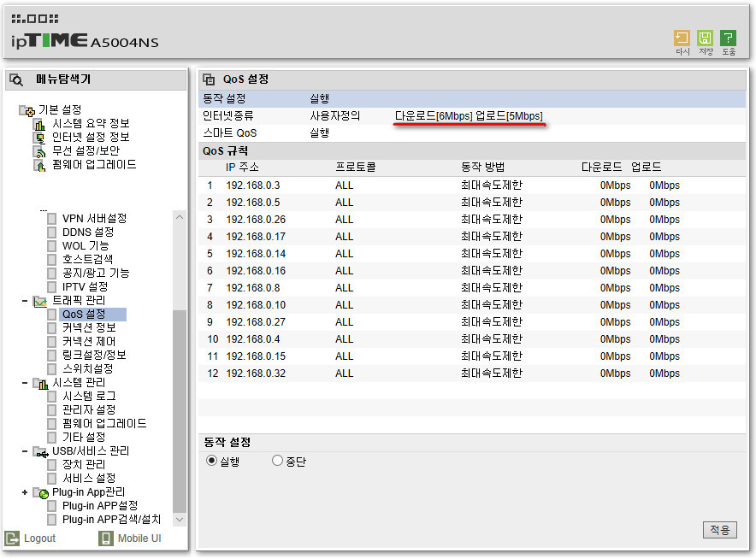Expand the Plug-in App관리 tree group

tap(25, 492)
